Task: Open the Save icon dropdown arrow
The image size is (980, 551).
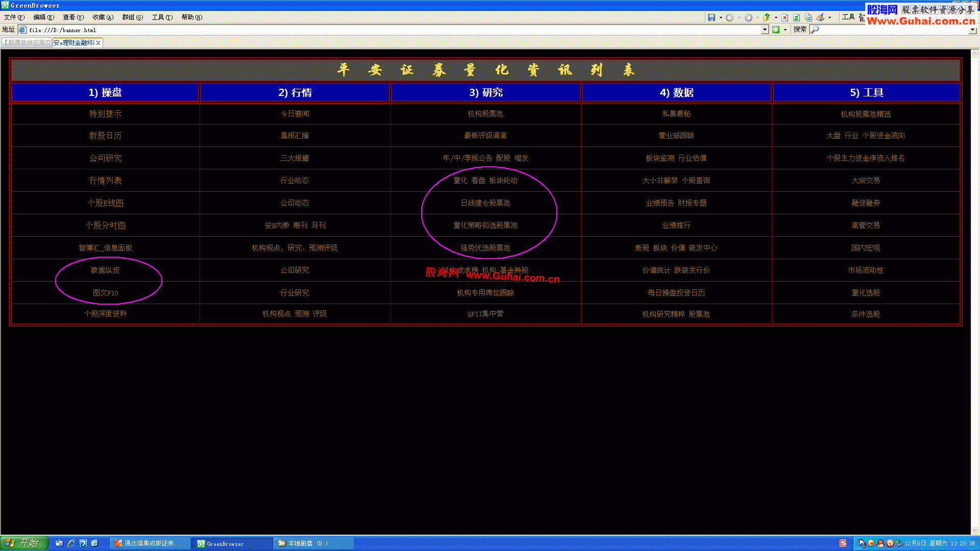Action: click(x=721, y=17)
